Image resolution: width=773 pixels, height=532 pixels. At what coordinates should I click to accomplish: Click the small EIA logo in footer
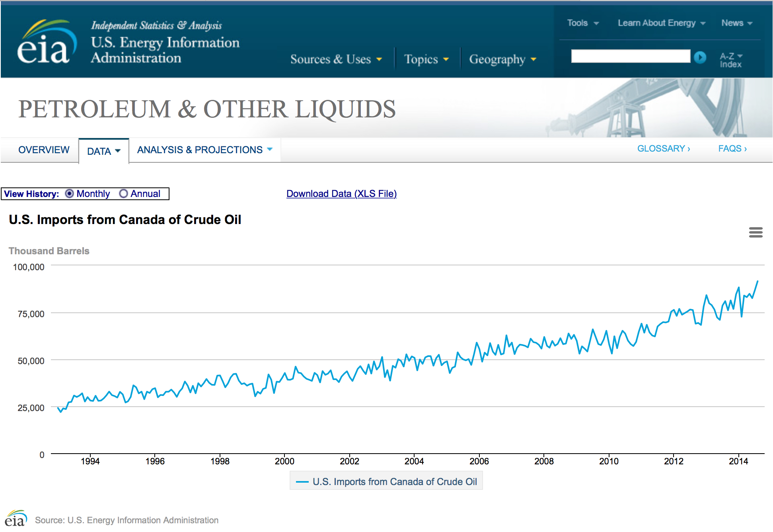click(16, 519)
